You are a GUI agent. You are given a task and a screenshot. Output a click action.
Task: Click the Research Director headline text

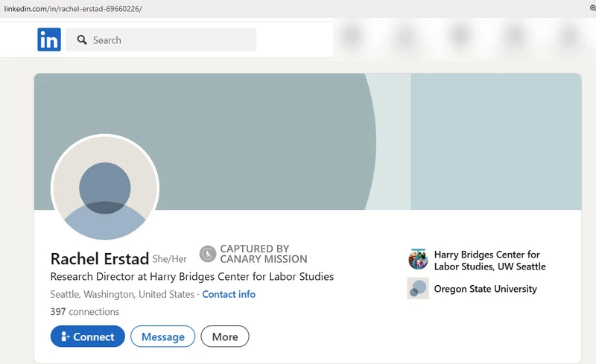(x=192, y=277)
